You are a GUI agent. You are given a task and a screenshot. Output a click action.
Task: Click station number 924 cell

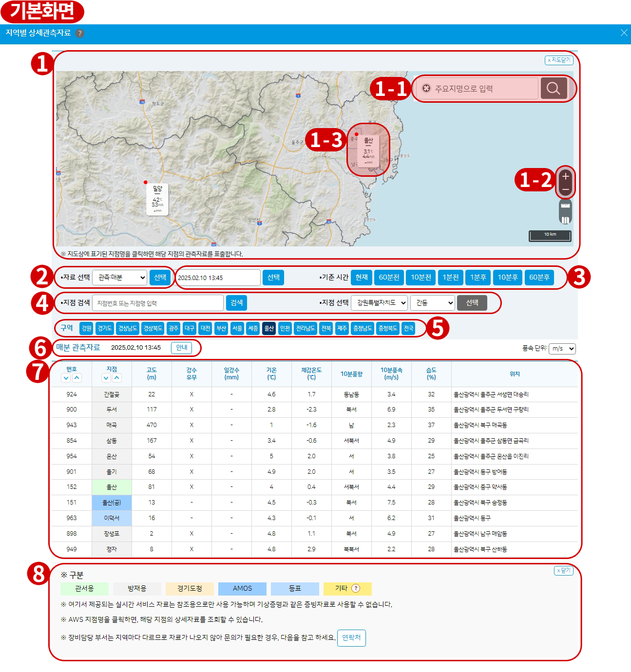click(x=72, y=394)
